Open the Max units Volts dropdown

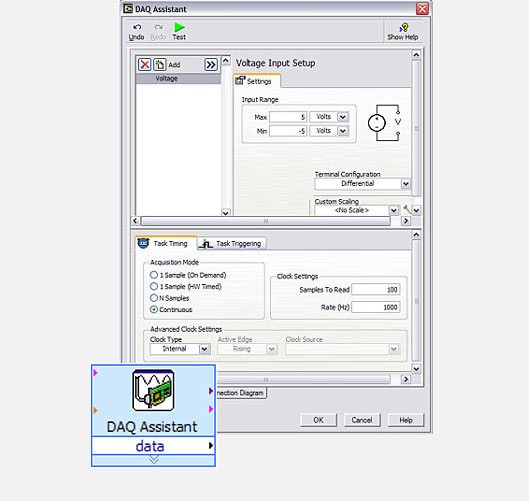[x=343, y=117]
